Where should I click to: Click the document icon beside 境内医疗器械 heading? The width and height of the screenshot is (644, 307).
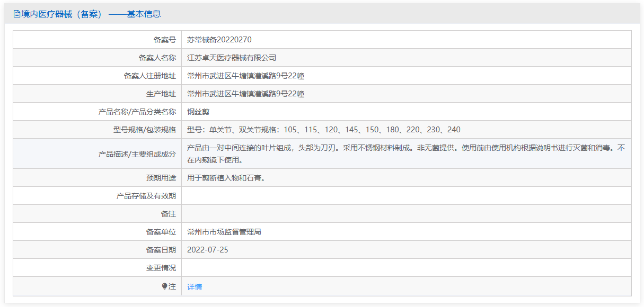(x=16, y=14)
